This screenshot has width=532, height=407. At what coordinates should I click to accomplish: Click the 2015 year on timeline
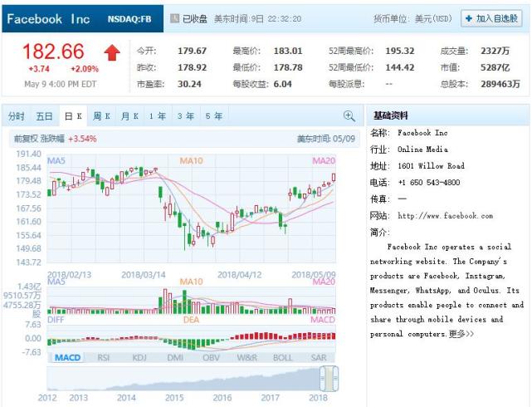coord(174,398)
